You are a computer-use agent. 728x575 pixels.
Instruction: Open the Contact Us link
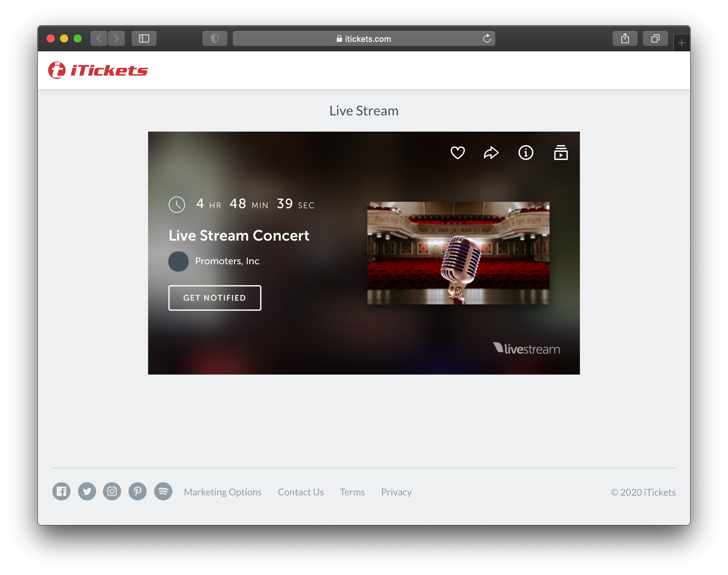301,492
